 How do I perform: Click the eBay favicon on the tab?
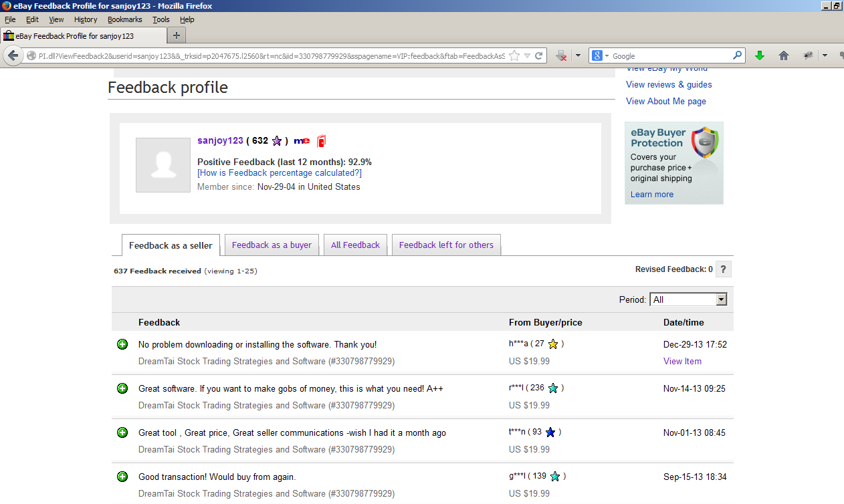[9, 36]
